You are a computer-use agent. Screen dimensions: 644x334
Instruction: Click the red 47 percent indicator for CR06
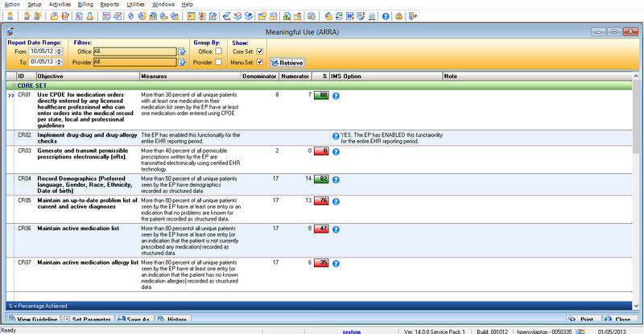click(320, 229)
